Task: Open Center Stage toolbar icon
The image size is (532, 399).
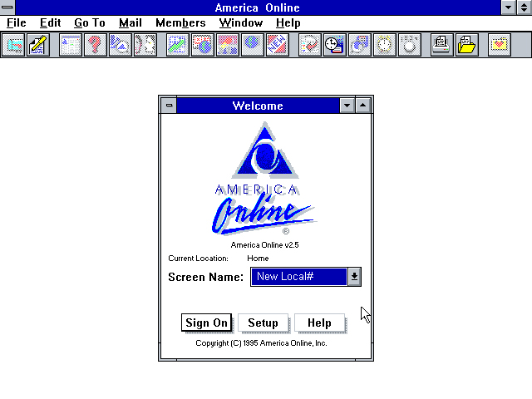Action: click(x=228, y=45)
